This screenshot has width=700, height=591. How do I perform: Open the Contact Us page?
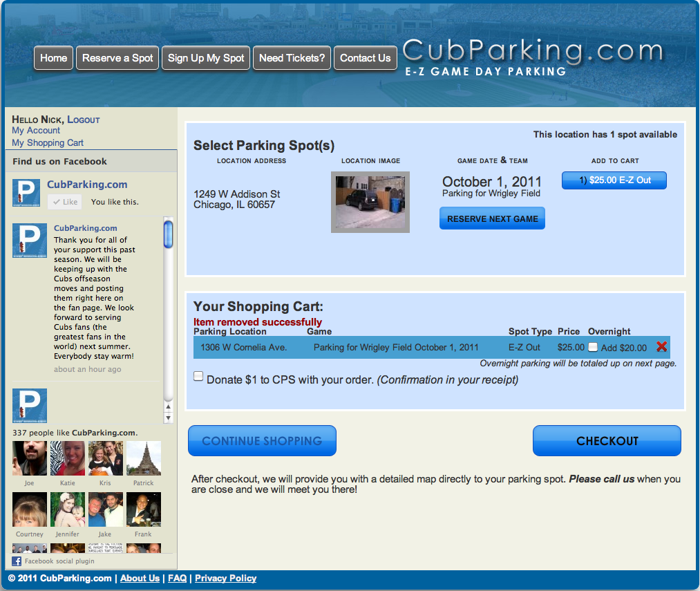click(365, 58)
